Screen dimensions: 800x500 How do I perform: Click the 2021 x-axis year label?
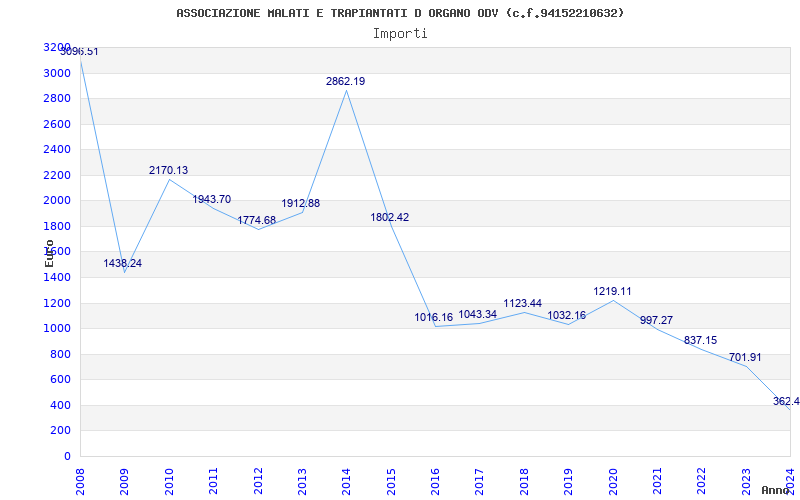[657, 481]
